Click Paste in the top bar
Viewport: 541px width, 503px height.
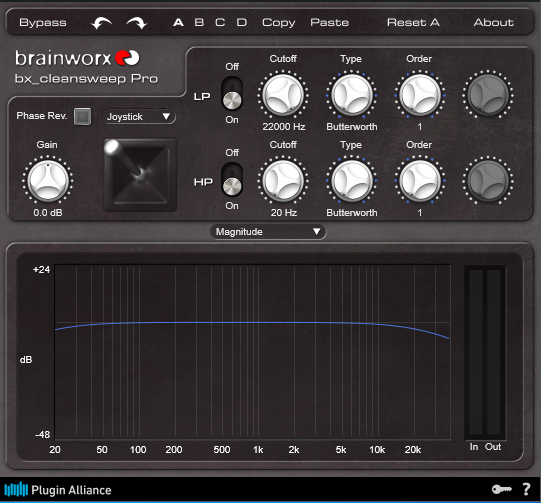329,22
